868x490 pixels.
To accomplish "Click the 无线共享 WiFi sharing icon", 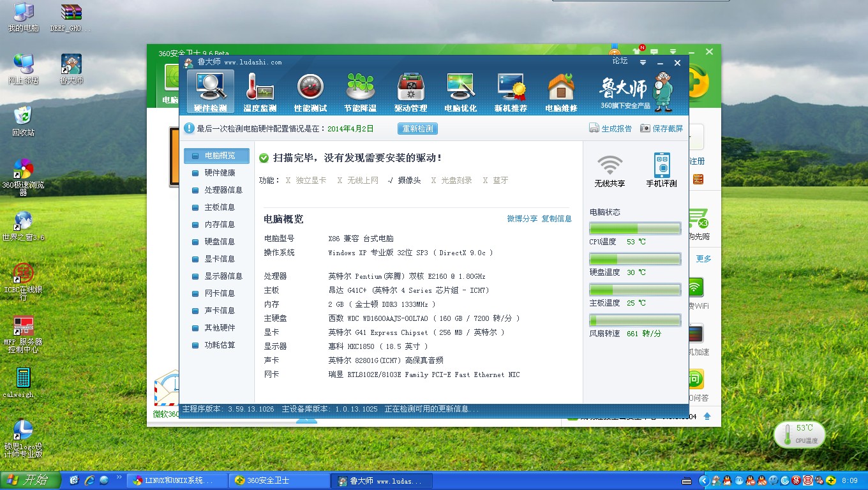I will [610, 171].
